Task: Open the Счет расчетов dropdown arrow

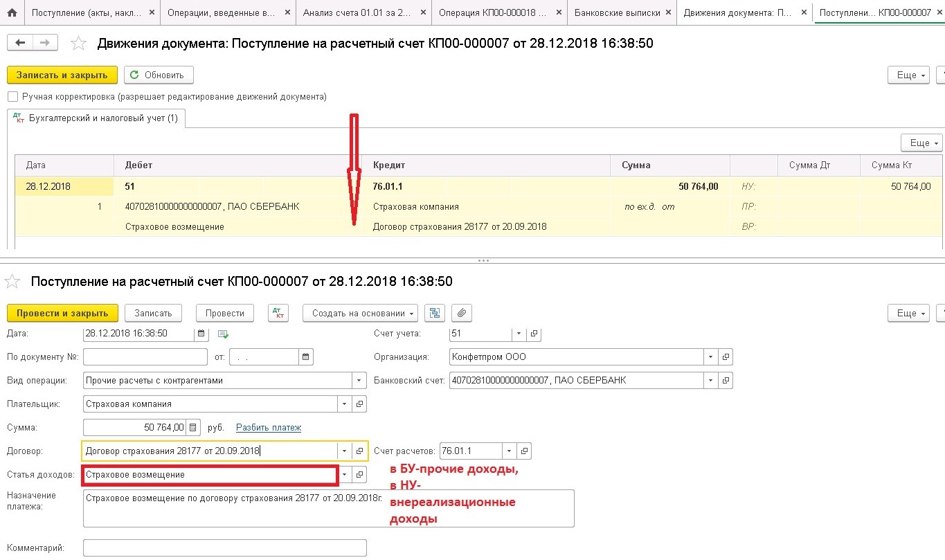Action: (x=509, y=451)
